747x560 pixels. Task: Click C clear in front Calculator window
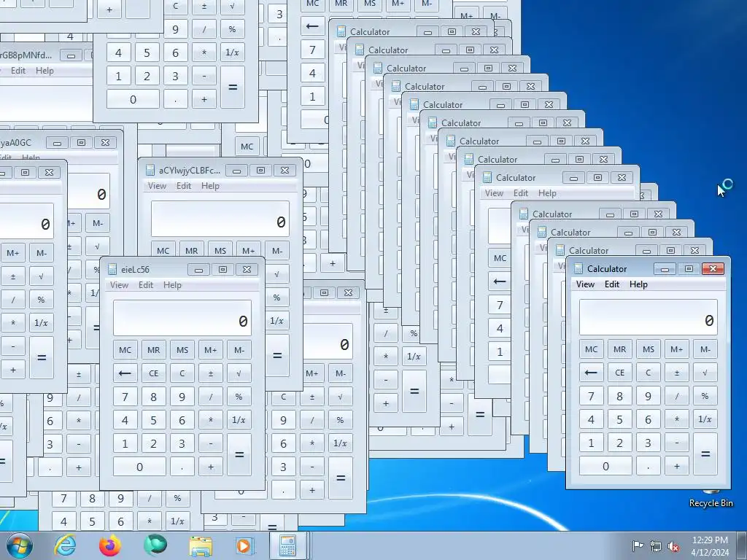click(x=649, y=373)
